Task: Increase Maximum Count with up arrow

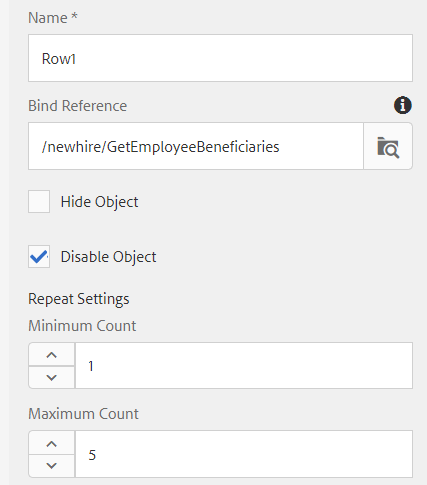Action: (x=52, y=443)
